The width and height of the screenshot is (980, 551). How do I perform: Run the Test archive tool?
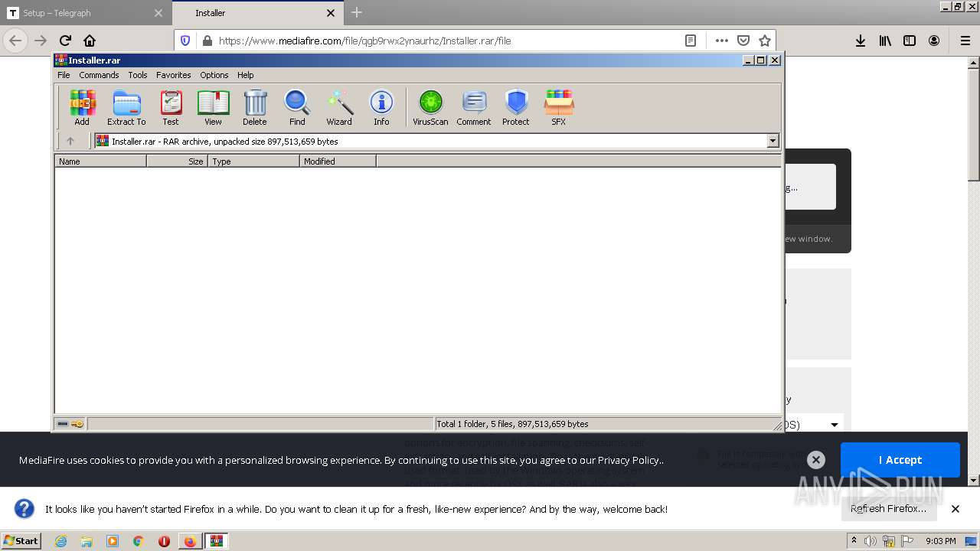(x=171, y=107)
